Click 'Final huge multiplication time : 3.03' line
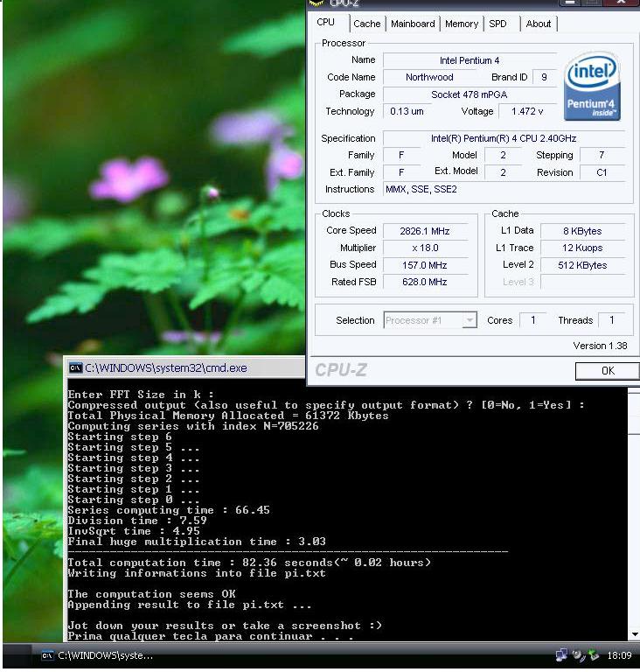 point(197,542)
